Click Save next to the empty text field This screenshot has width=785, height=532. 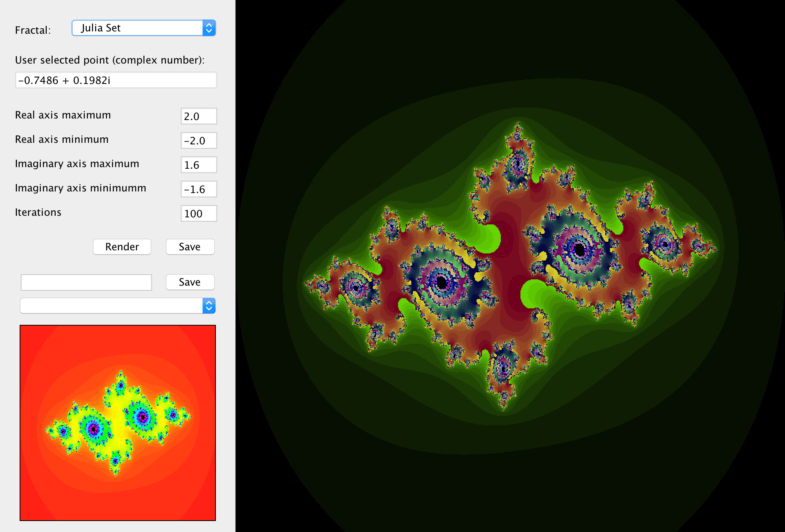coord(190,282)
